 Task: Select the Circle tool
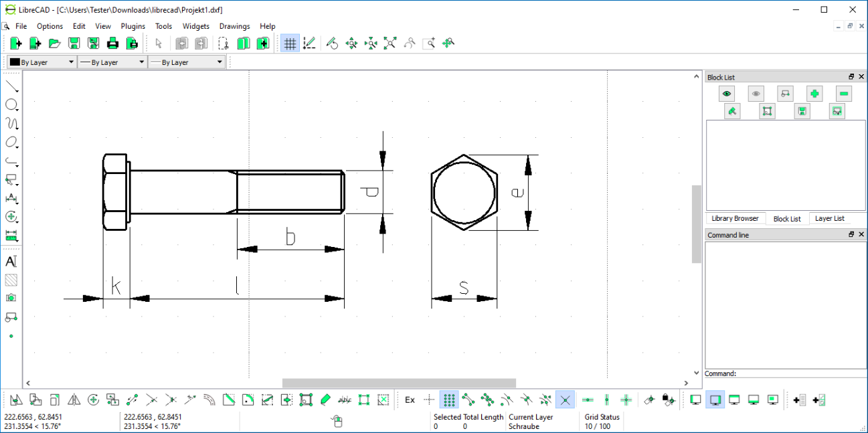tap(11, 104)
